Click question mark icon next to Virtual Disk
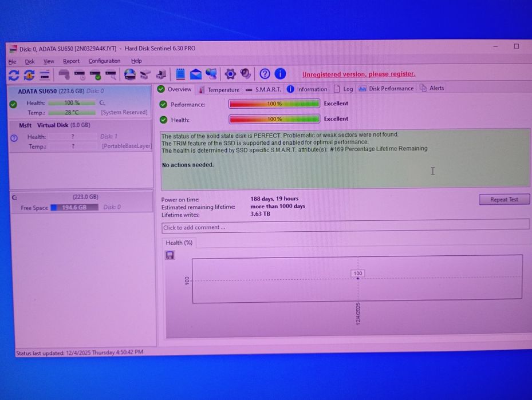This screenshot has width=532, height=400. (x=14, y=138)
